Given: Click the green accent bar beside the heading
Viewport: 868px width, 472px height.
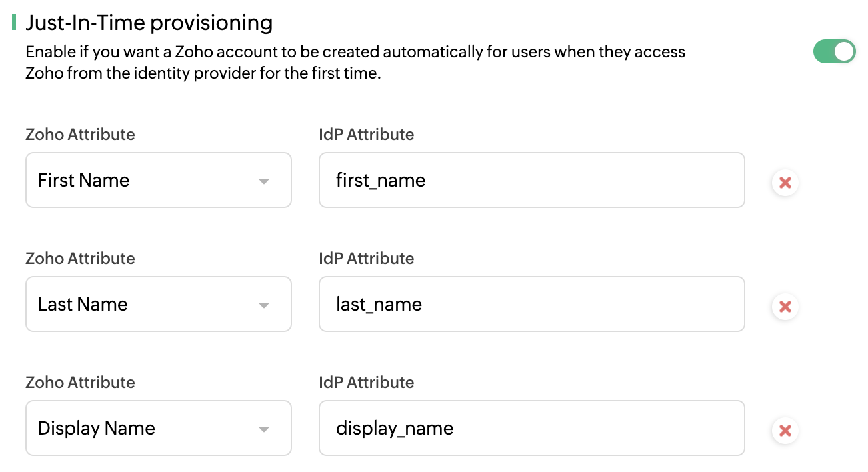Looking at the screenshot, I should (x=14, y=22).
